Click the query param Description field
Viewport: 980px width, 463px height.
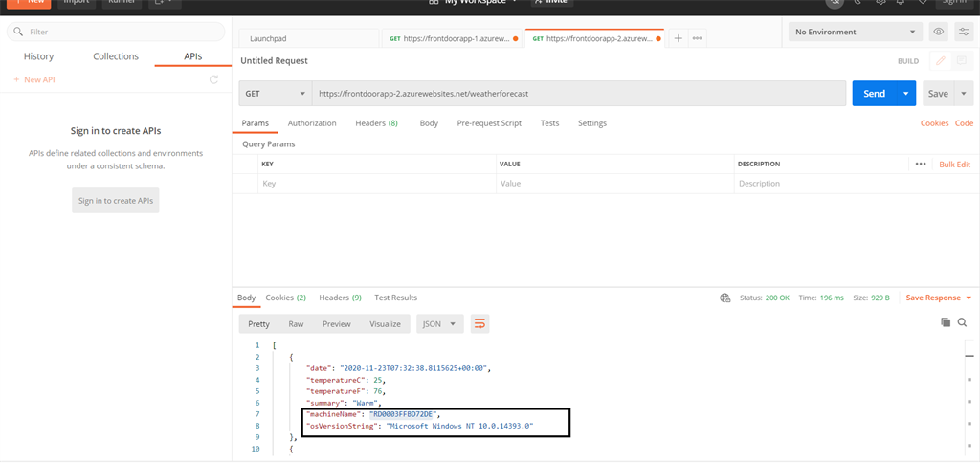click(x=854, y=184)
